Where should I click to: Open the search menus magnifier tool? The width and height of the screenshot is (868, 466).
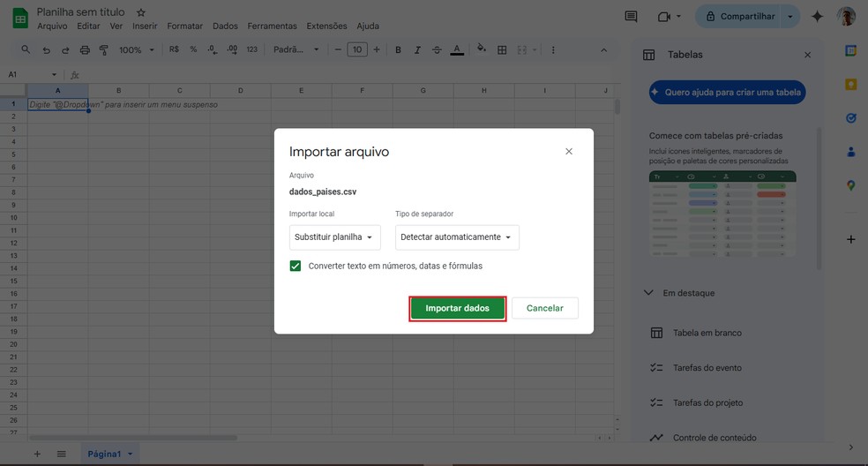tap(26, 49)
